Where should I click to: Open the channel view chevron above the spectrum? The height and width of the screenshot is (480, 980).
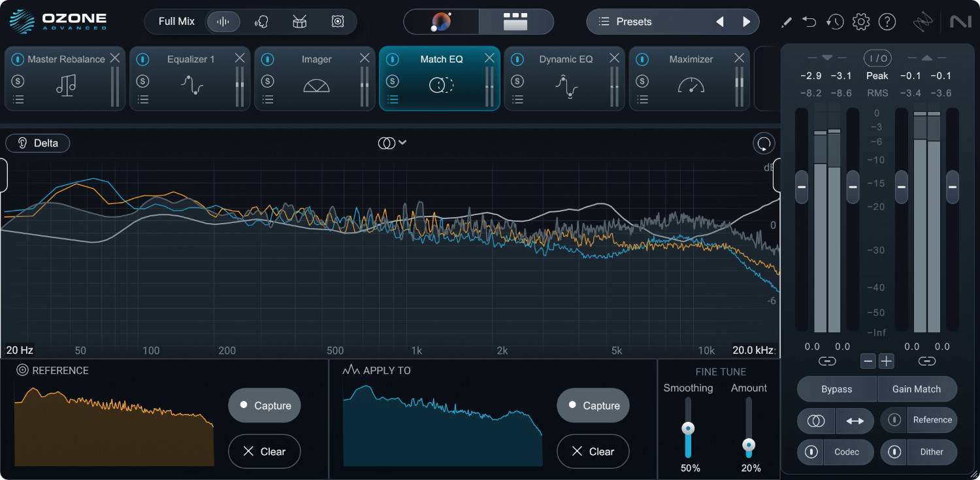pyautogui.click(x=403, y=142)
